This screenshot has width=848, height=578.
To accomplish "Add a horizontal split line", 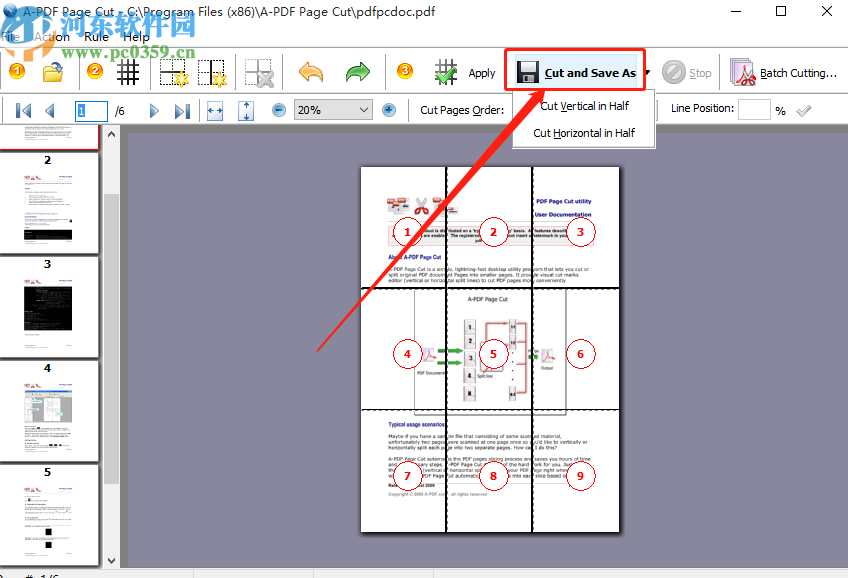I will click(x=172, y=72).
